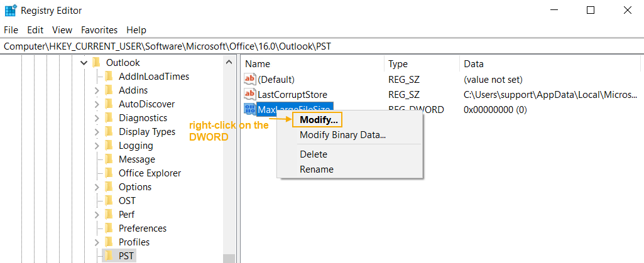
Task: Open the View menu
Action: (x=62, y=30)
